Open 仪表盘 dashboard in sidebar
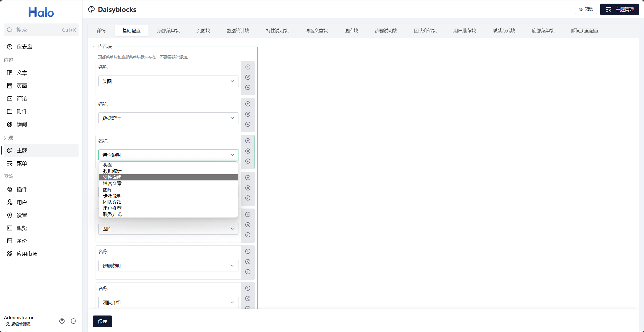The image size is (644, 332). tap(24, 47)
